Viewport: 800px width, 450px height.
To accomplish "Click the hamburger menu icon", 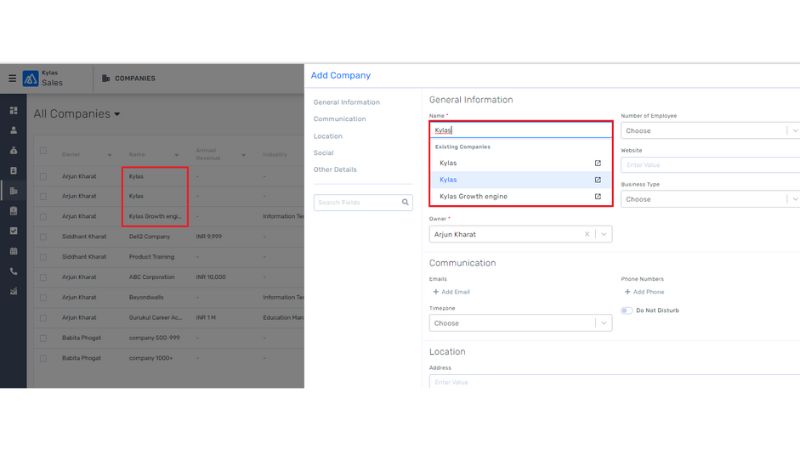I will coord(12,78).
